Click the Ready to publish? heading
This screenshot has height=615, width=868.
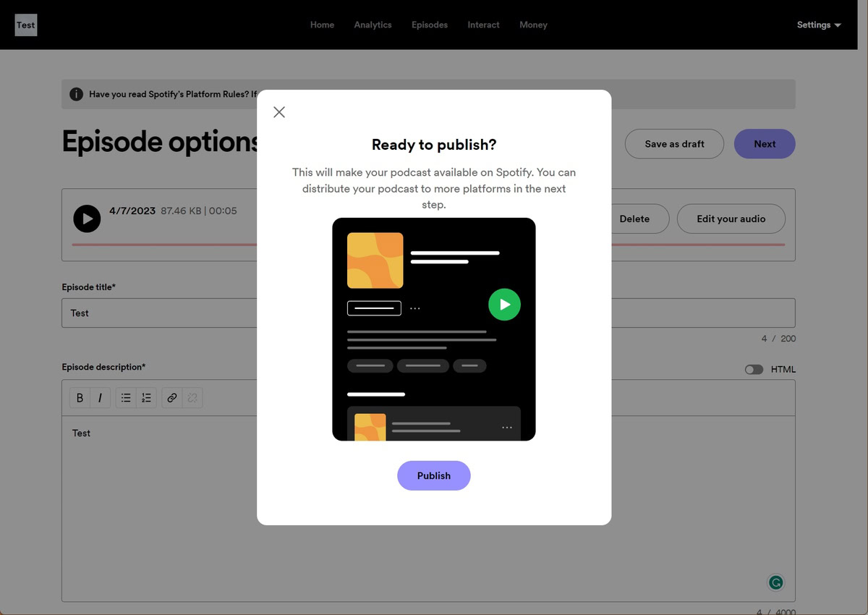[434, 145]
